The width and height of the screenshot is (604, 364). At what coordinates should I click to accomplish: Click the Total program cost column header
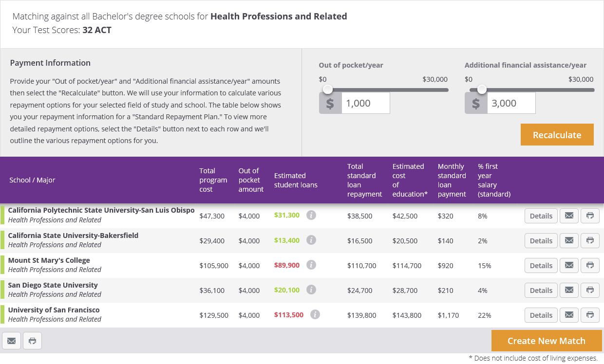click(x=213, y=180)
